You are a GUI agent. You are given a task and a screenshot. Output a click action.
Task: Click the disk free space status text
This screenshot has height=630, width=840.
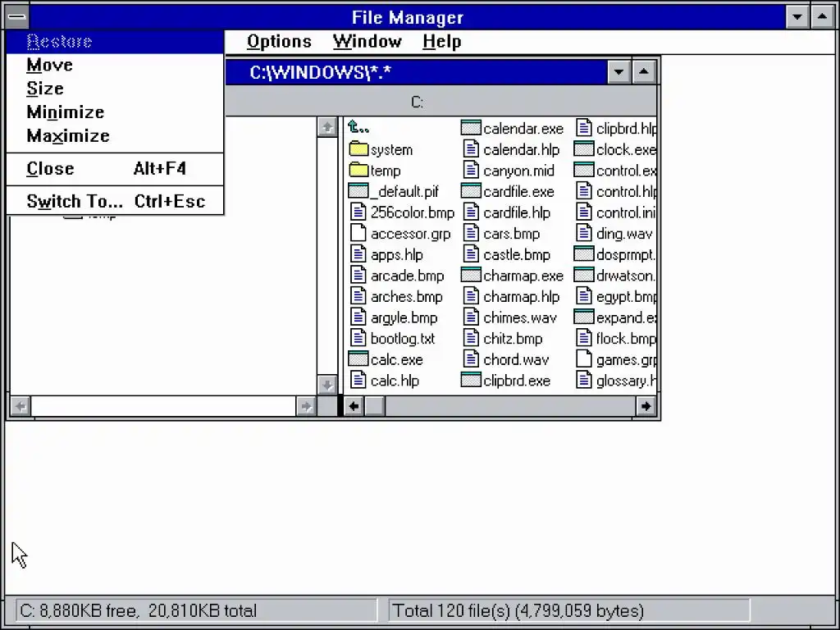[x=138, y=610]
